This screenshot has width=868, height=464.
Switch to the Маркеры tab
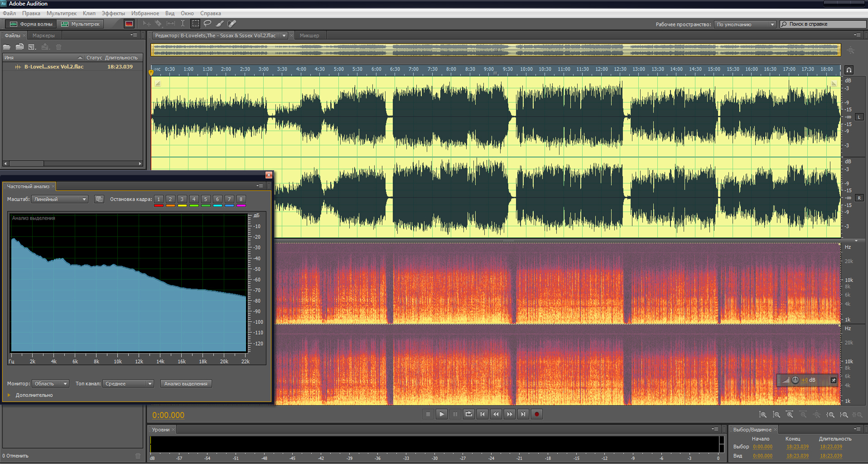tap(43, 35)
